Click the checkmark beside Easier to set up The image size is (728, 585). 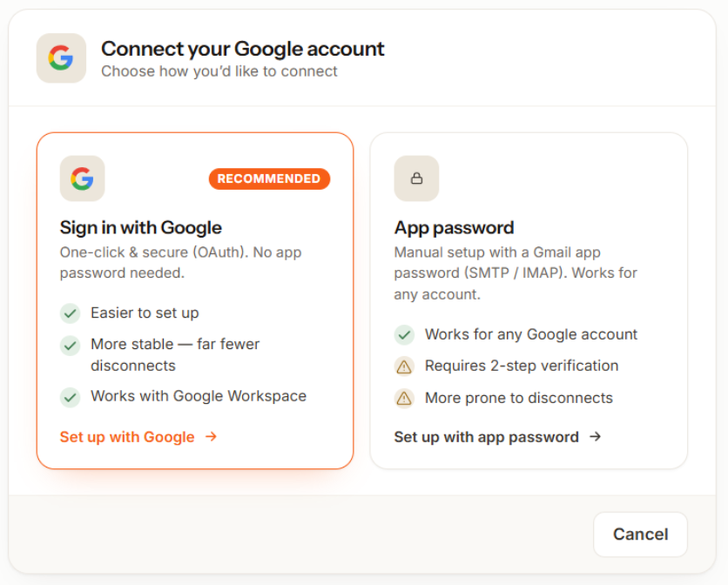71,313
